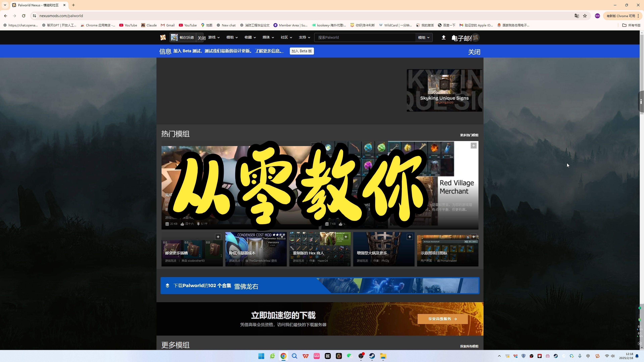
Task: Click plus icon on 邮袋更多插槽 mod
Action: 218,237
